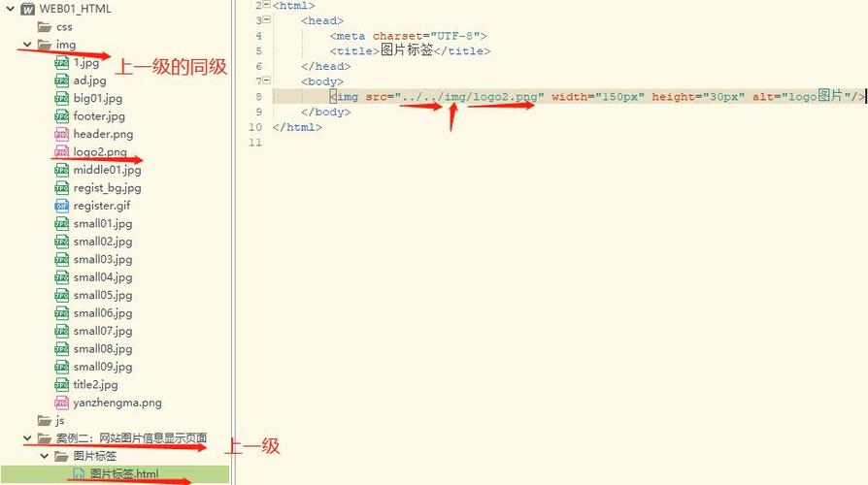Screen dimensions: 868x485
Task: Select the big01.jpg file name
Action: (x=98, y=98)
